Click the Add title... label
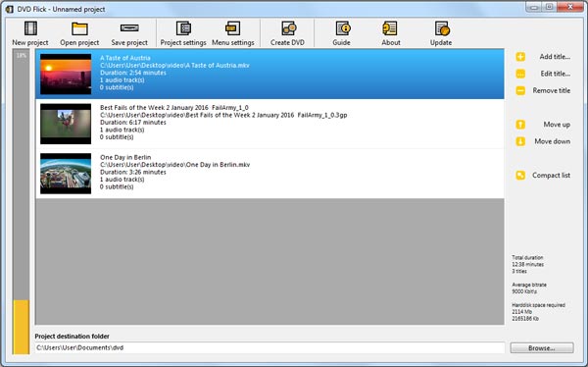 tap(555, 57)
